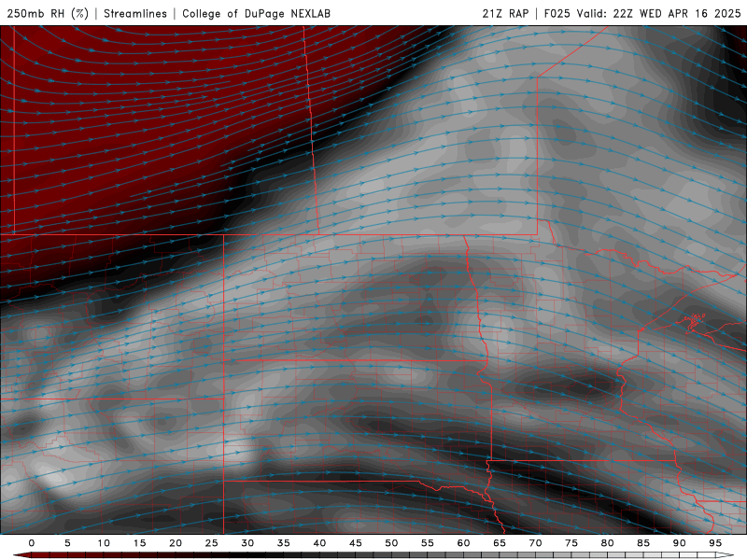747x560 pixels.
Task: Click the white right arrow end of color bar
Action: pyautogui.click(x=726, y=555)
